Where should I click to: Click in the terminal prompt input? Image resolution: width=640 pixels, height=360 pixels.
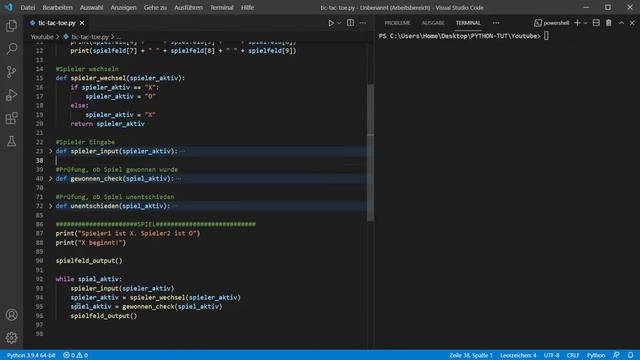pyautogui.click(x=546, y=36)
